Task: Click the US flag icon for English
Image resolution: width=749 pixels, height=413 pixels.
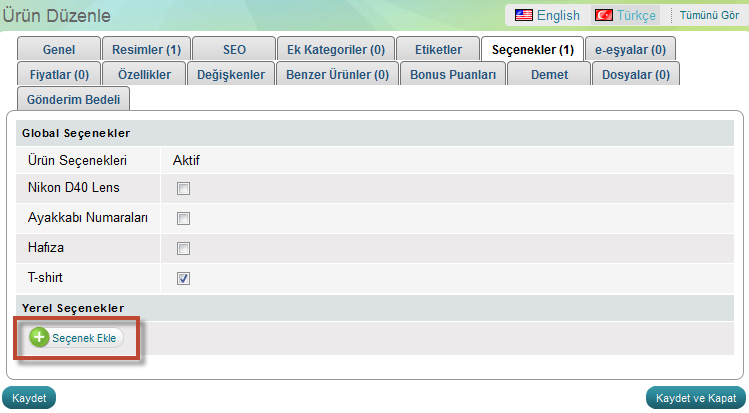Action: [524, 15]
